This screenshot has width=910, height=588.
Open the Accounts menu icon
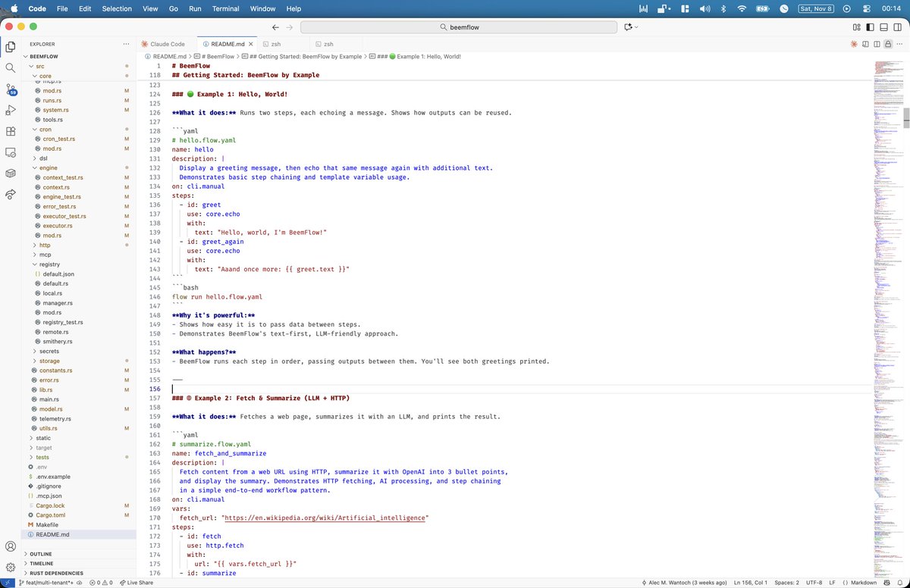pos(11,546)
